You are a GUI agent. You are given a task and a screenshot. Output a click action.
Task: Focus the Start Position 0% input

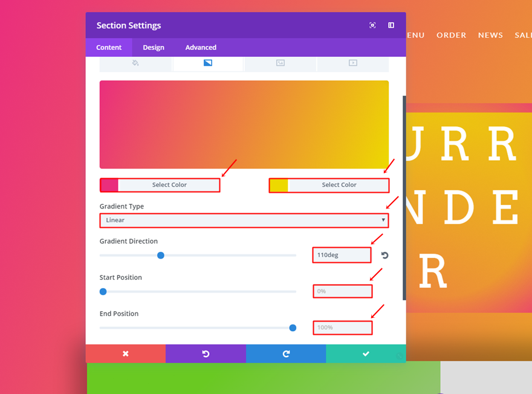click(x=342, y=291)
